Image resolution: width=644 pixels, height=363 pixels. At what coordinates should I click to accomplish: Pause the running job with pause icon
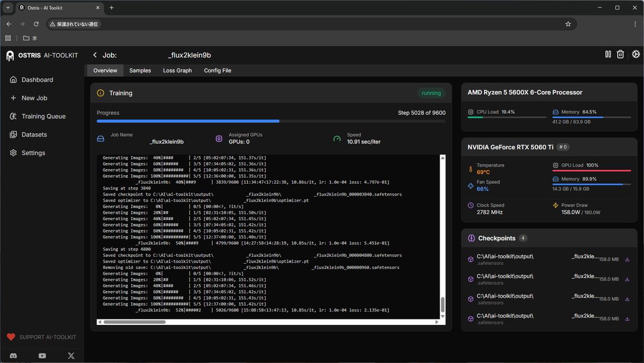click(608, 54)
